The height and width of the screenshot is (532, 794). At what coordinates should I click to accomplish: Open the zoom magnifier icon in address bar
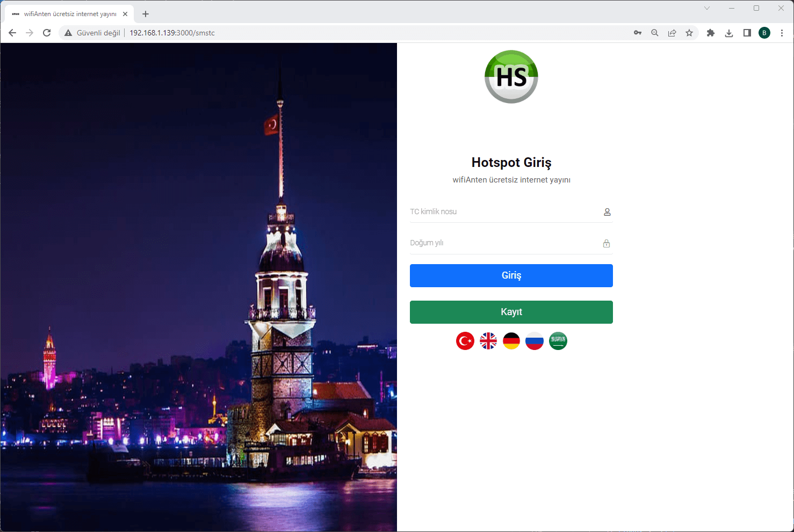tap(655, 33)
